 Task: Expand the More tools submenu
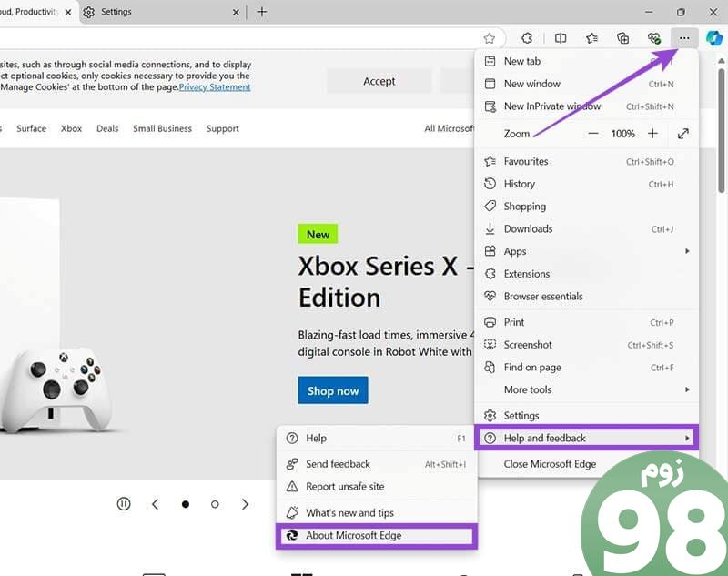point(587,389)
